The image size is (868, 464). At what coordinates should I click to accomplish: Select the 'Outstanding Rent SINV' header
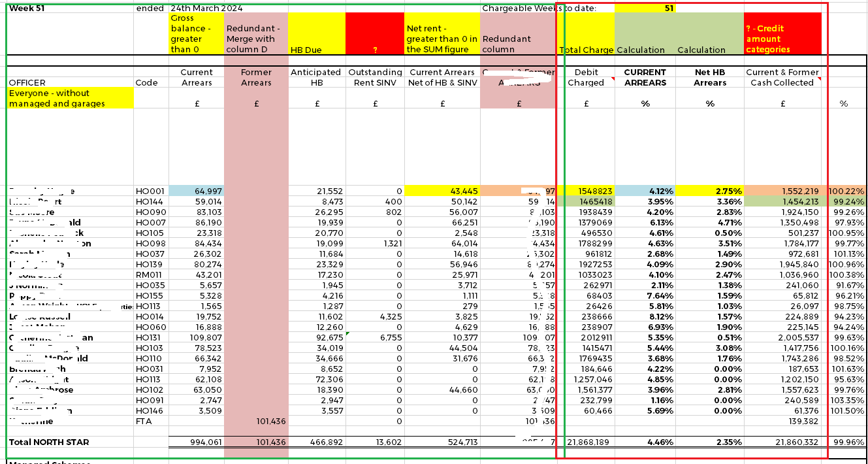(375, 77)
